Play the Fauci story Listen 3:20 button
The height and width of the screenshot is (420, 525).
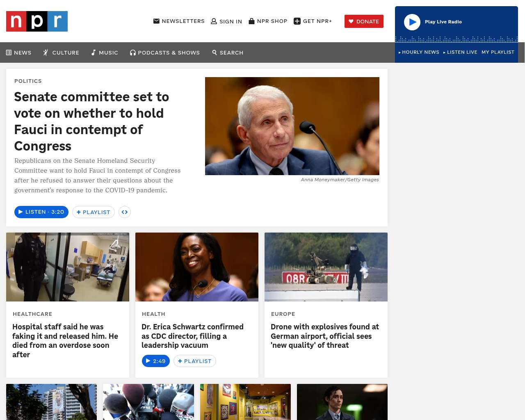pos(41,212)
